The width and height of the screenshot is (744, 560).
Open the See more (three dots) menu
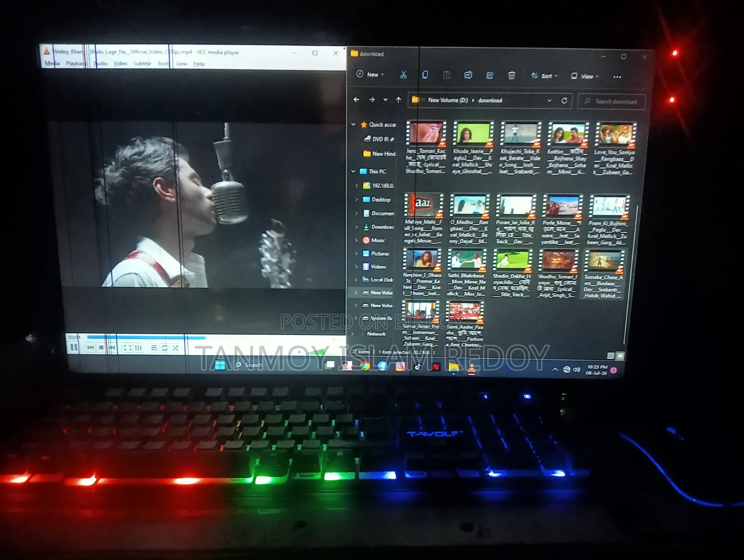tap(617, 77)
